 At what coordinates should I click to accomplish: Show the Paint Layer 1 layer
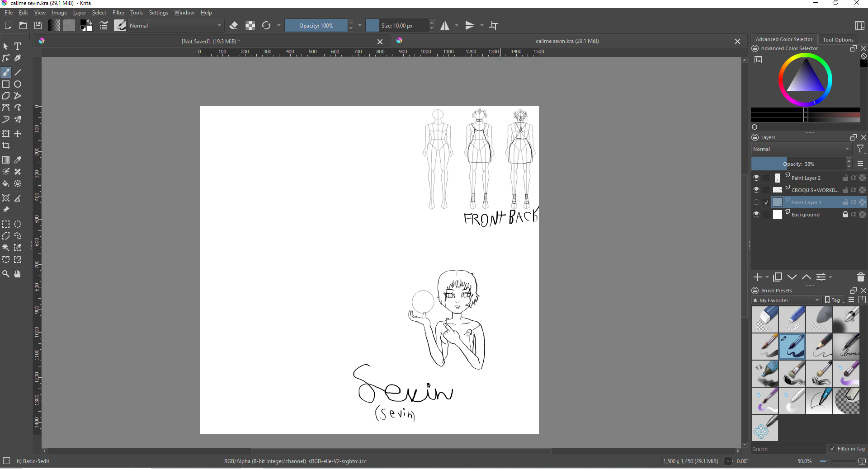pyautogui.click(x=756, y=202)
